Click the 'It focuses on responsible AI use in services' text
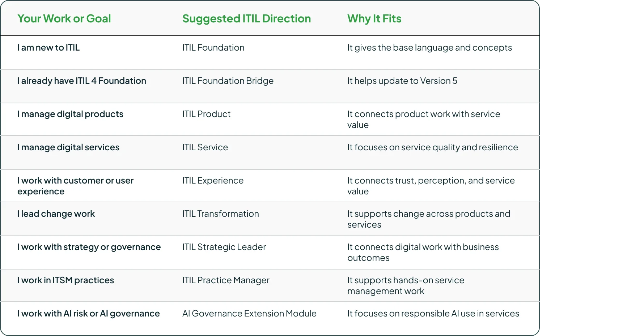The height and width of the screenshot is (336, 644). [x=433, y=313]
